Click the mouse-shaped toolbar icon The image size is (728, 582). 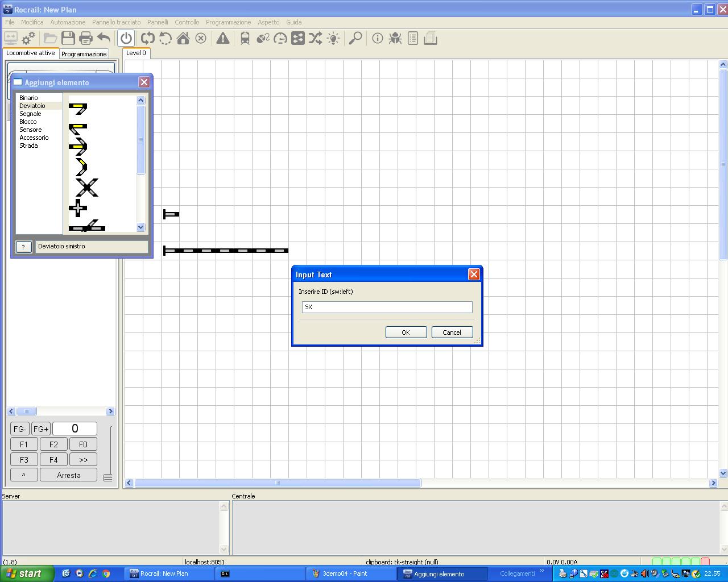click(x=263, y=39)
